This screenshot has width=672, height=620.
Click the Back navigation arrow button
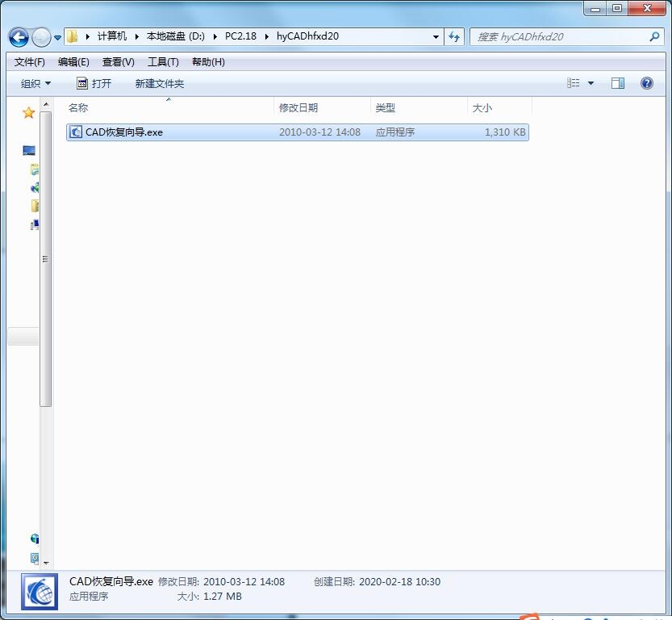(x=19, y=37)
